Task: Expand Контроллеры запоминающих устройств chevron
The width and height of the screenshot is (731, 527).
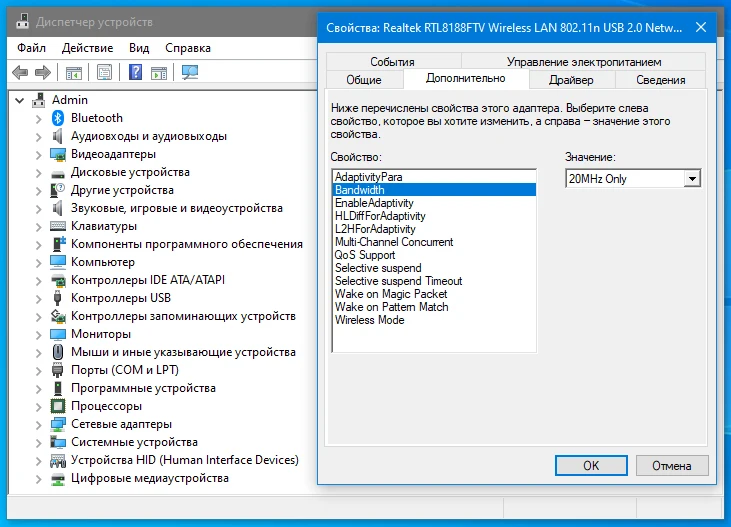Action: pos(39,317)
